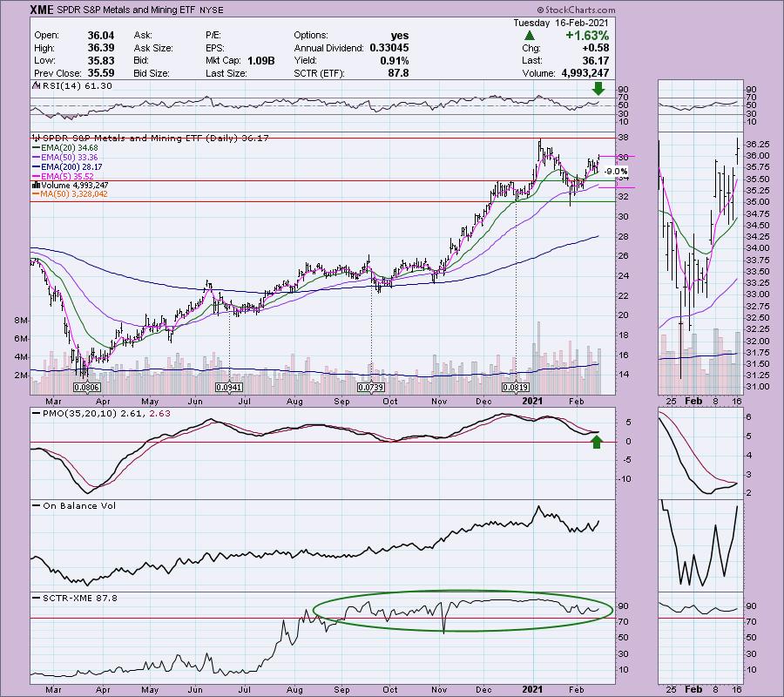
Task: Click the 14 price axis label
Action: [623, 375]
